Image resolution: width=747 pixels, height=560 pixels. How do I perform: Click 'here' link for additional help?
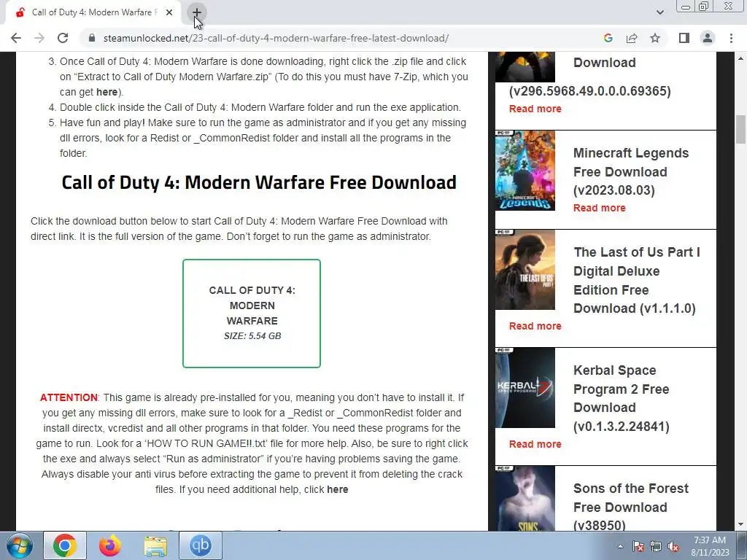(x=337, y=489)
